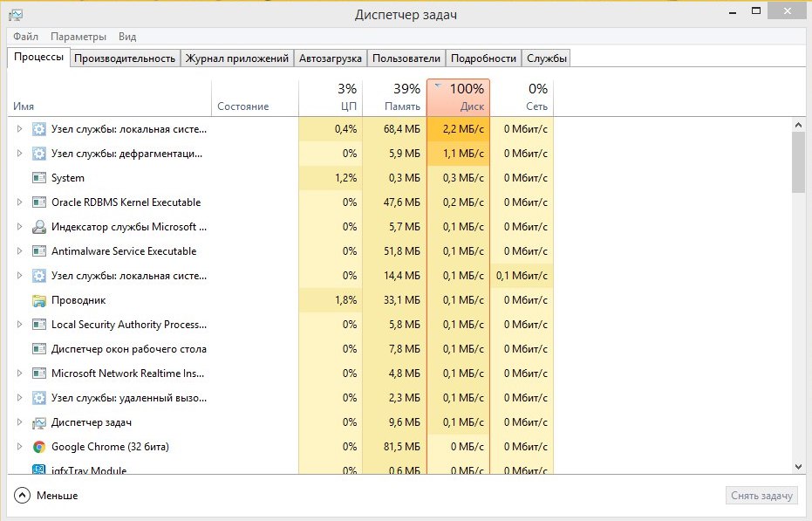Click the scrollbar up arrow
Viewport: 812px width, 521px height.
(798, 125)
